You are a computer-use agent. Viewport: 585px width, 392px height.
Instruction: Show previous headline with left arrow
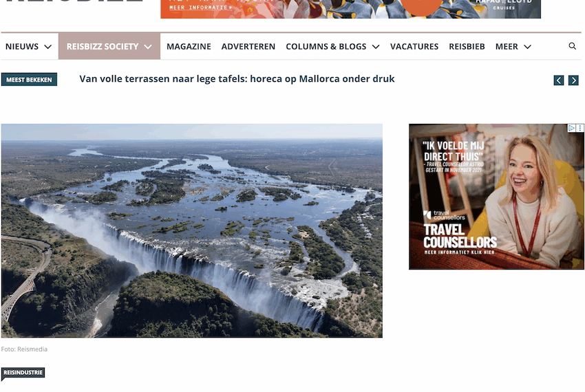coord(559,80)
